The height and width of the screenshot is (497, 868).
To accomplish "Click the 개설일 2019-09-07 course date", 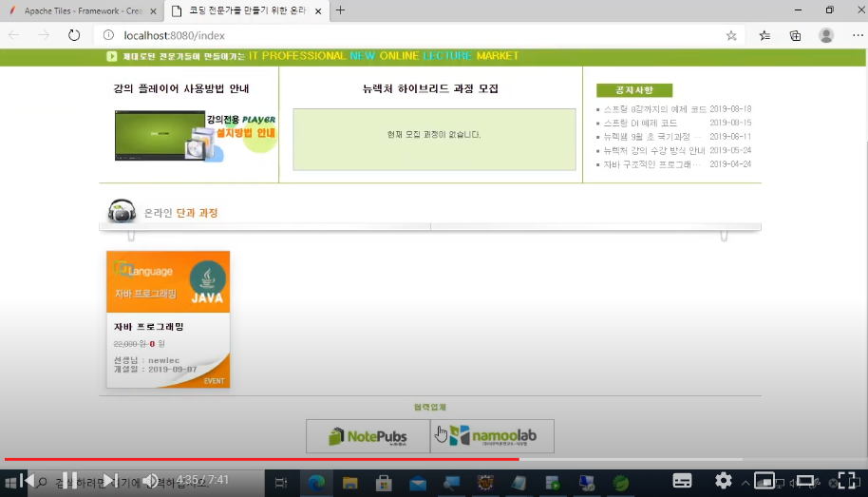I will pyautogui.click(x=155, y=369).
